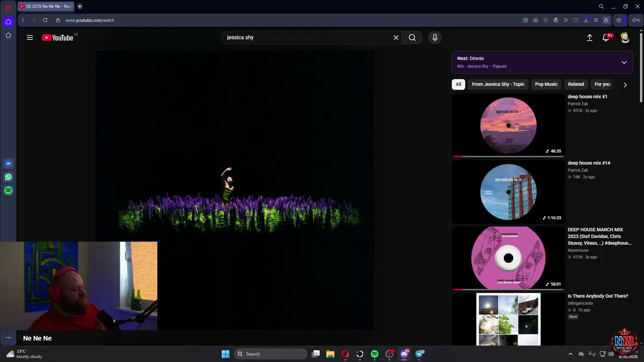Go back to the previous page
The height and width of the screenshot is (362, 644).
tap(23, 20)
